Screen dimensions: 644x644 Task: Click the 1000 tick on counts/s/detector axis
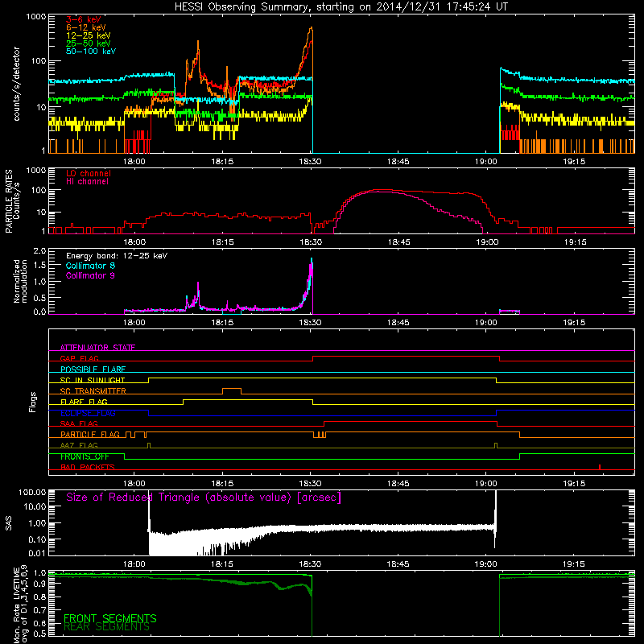click(x=36, y=17)
